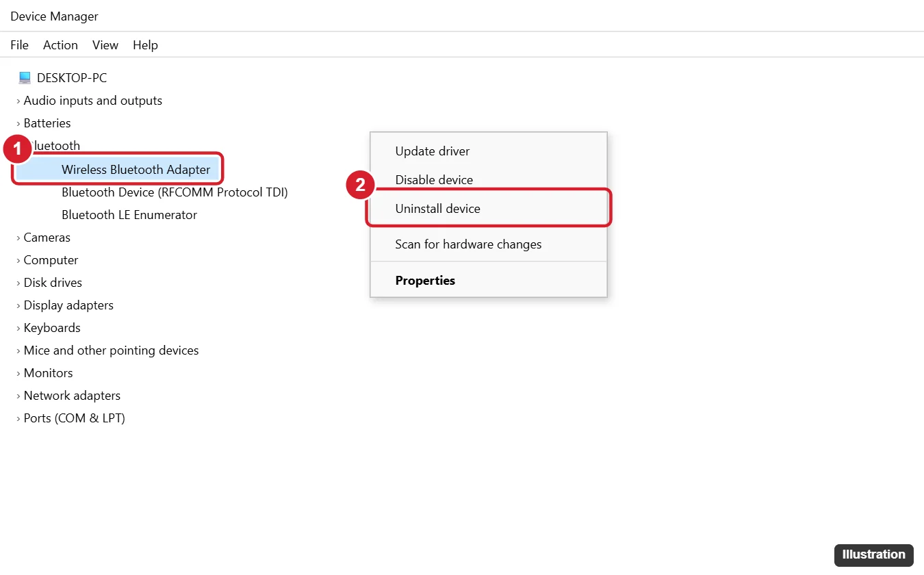Select the Network adapters label

pyautogui.click(x=72, y=396)
